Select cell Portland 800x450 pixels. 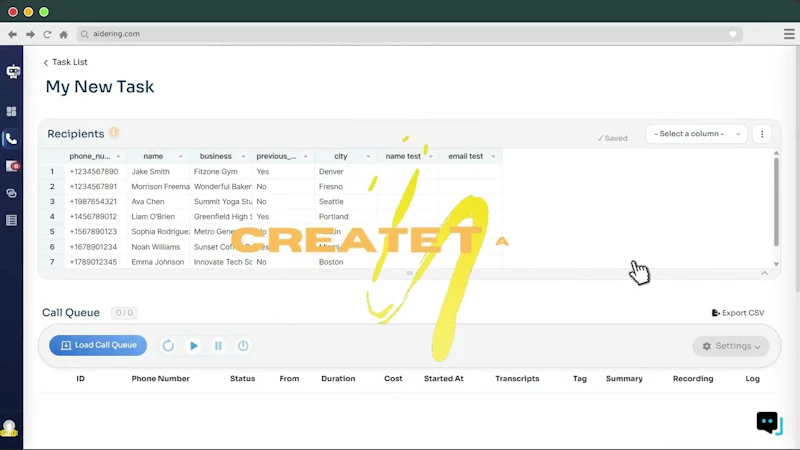(346, 216)
